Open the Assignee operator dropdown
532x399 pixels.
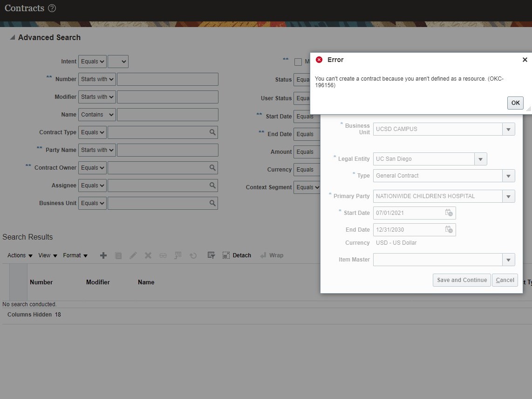92,185
